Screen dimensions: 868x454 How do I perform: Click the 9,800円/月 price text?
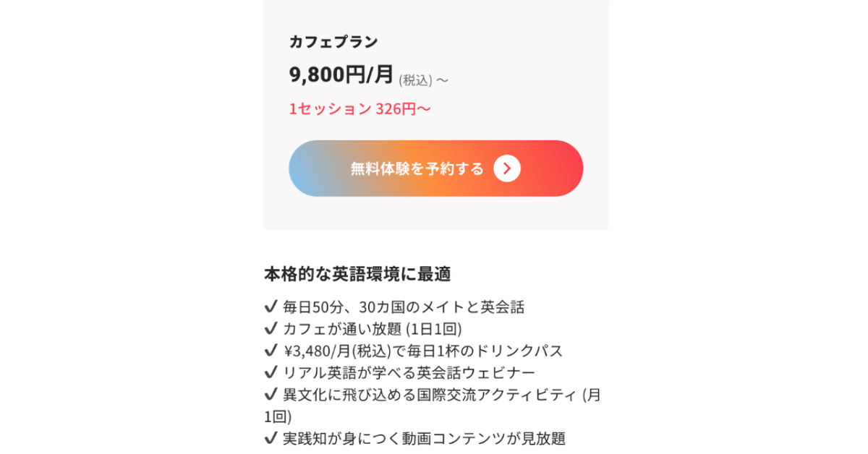341,74
